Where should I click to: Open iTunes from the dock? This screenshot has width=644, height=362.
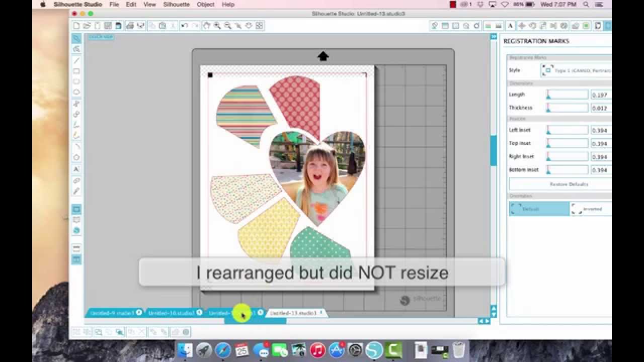coord(317,349)
